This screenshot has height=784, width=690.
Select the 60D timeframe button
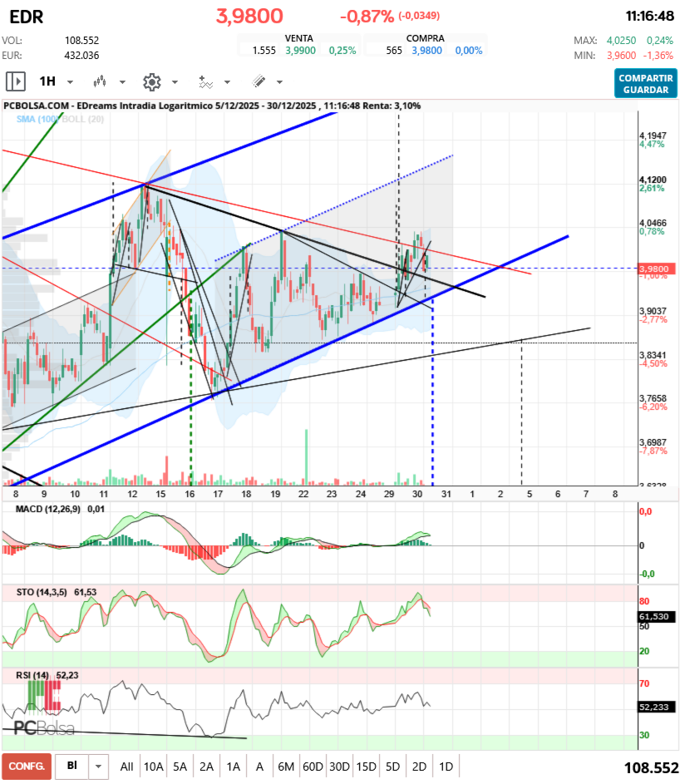tap(312, 766)
